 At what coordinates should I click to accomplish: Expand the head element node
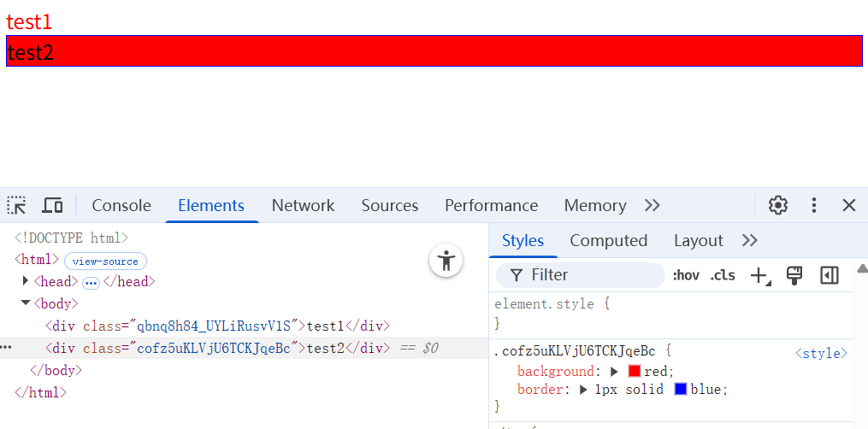26,281
